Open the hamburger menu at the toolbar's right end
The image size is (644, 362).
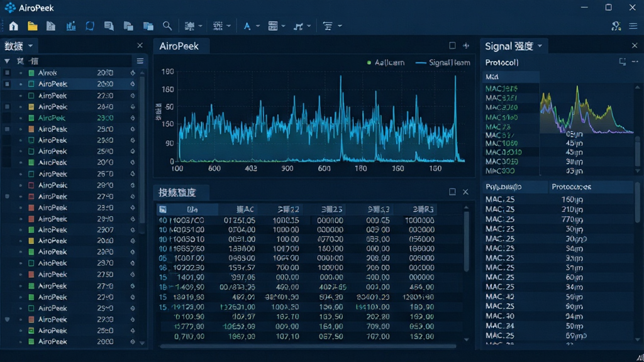pyautogui.click(x=633, y=26)
